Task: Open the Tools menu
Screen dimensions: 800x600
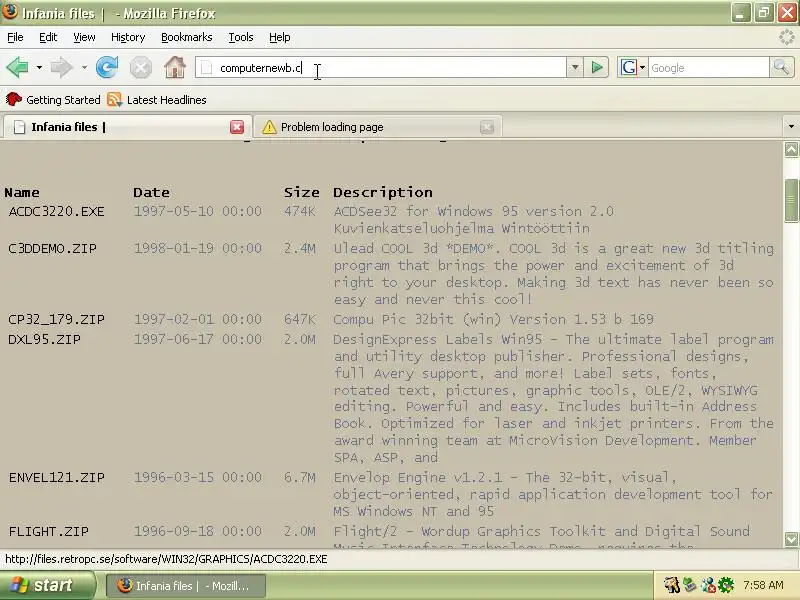Action: point(241,37)
